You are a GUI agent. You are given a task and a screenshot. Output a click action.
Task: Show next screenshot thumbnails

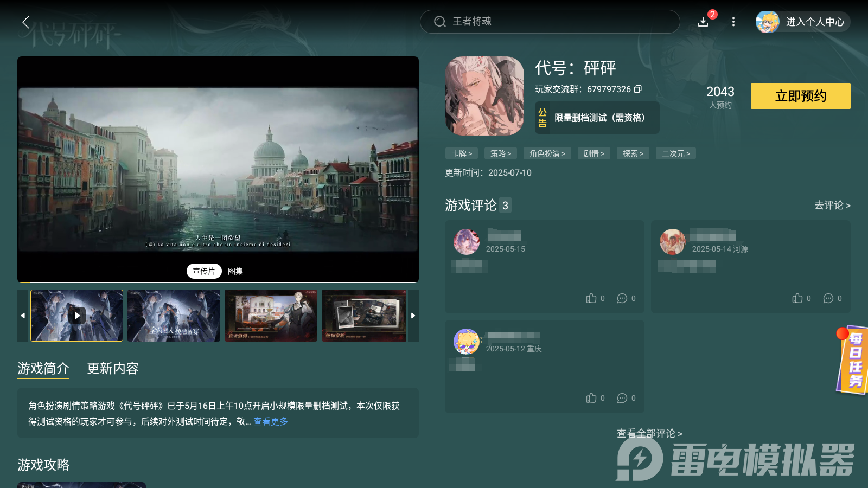point(413,316)
